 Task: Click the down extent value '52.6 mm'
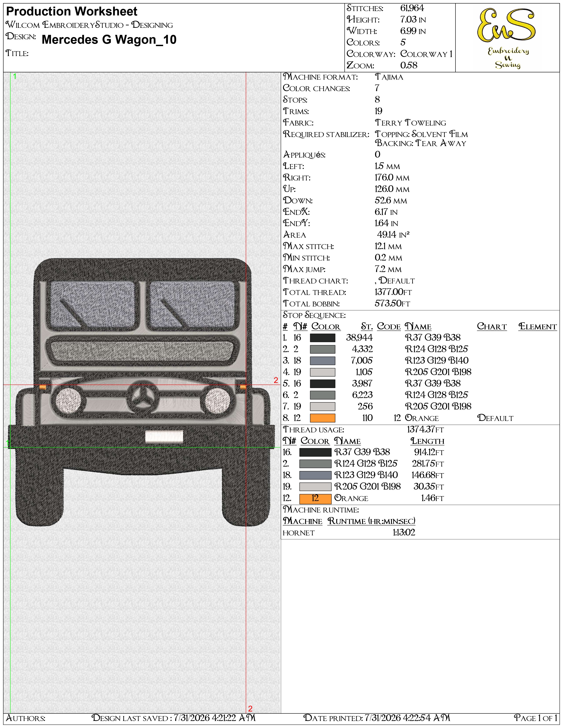[x=391, y=201]
